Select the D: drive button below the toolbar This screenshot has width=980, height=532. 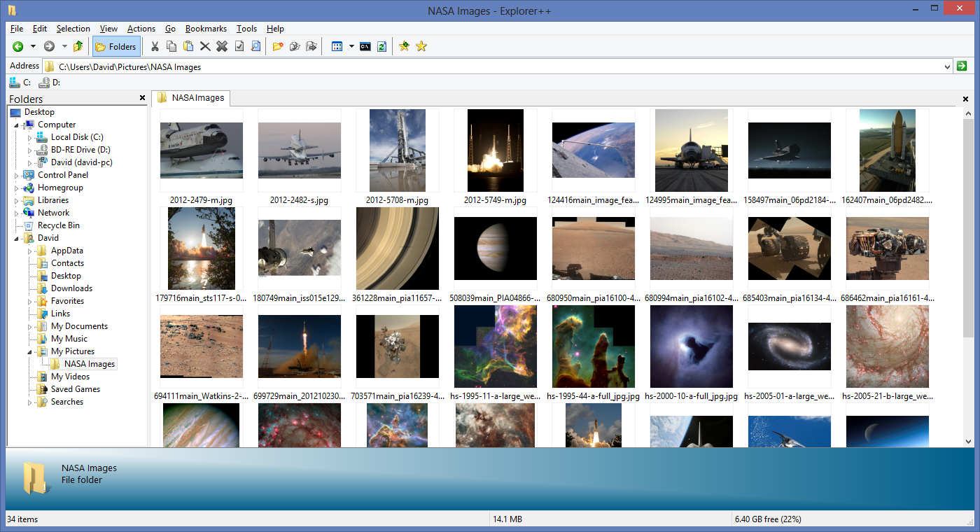pyautogui.click(x=48, y=82)
